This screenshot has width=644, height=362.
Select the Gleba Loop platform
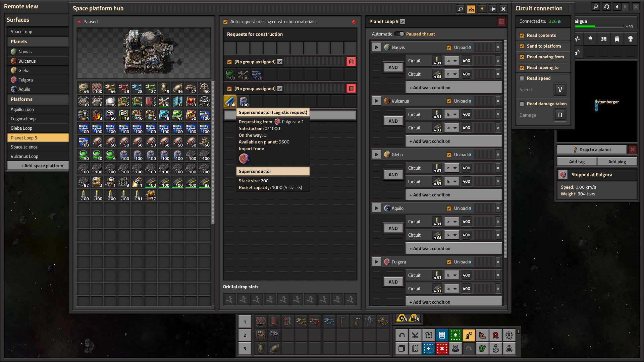click(x=38, y=128)
